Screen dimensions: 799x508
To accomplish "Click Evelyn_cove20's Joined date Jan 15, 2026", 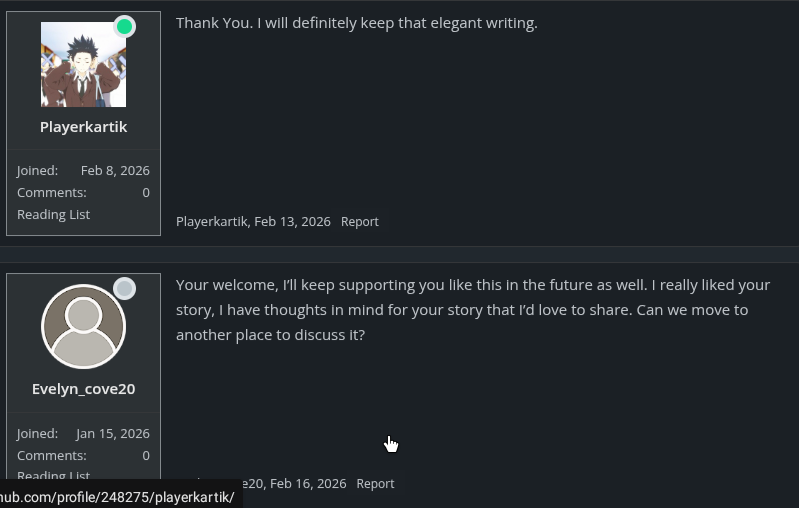I will 112,433.
